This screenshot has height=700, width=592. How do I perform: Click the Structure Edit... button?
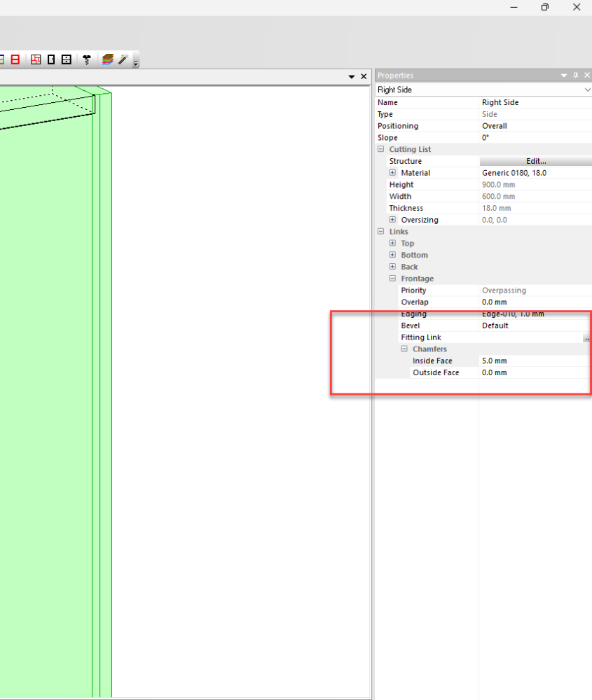pos(535,161)
